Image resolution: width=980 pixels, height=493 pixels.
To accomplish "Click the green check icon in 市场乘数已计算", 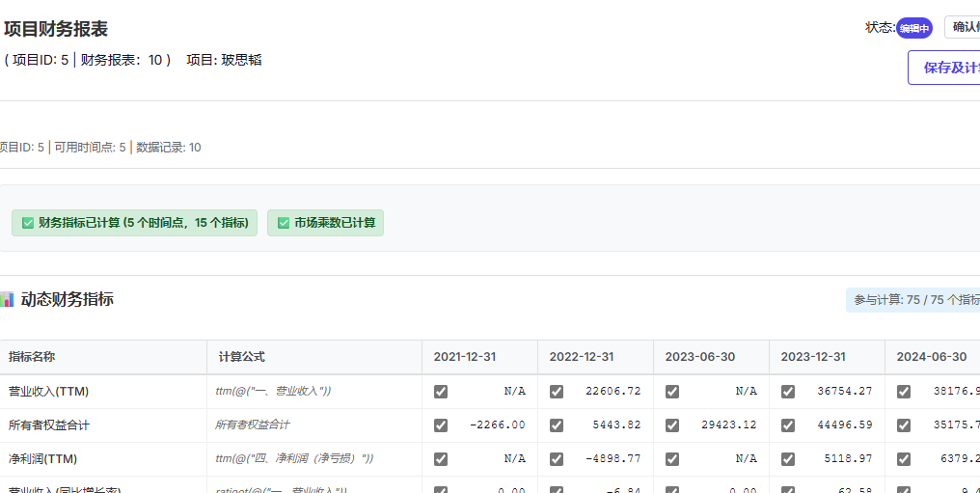I will pyautogui.click(x=284, y=223).
